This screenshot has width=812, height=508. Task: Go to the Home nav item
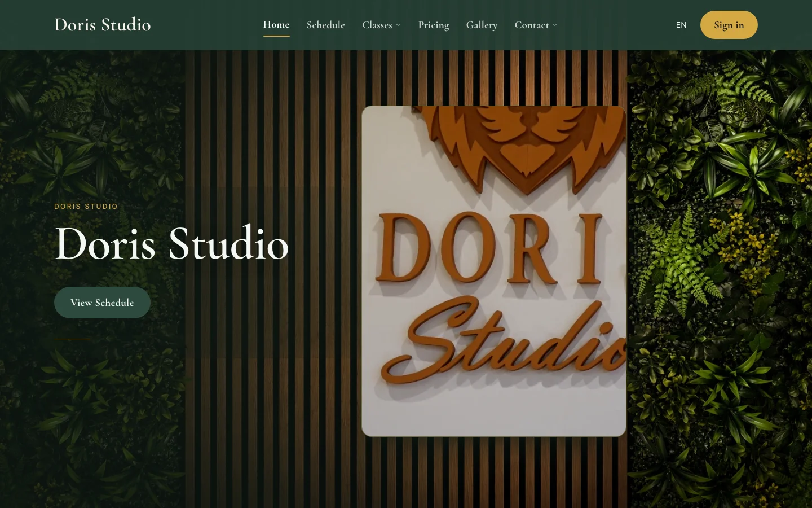tap(276, 25)
